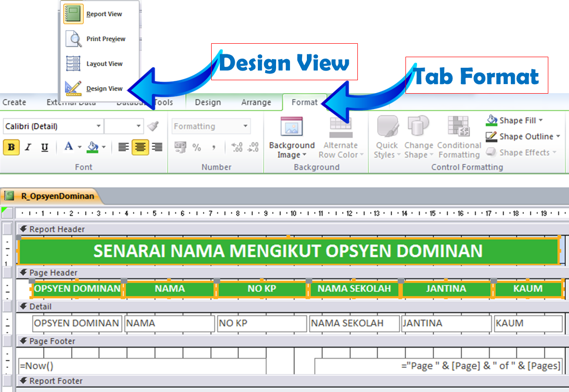Switch to the Arrange ribbon tab

[256, 102]
